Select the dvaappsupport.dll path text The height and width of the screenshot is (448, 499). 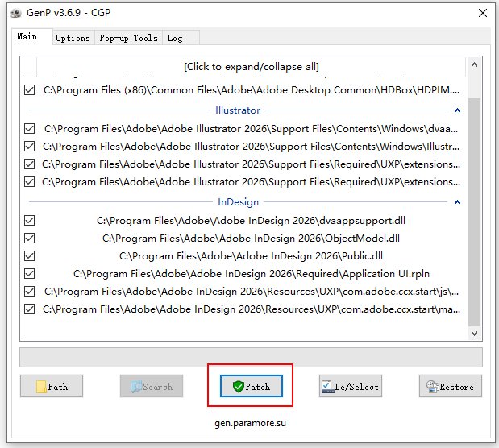pyautogui.click(x=251, y=221)
